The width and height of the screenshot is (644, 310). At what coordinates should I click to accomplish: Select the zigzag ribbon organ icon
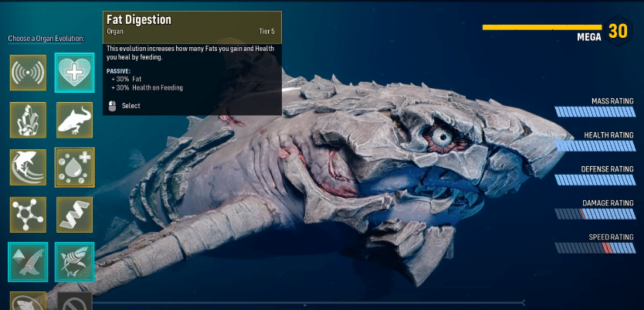[x=74, y=214]
